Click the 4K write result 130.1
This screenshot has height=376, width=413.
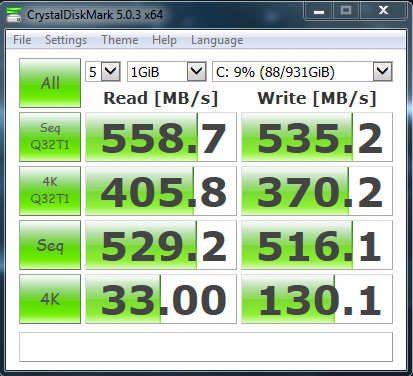tap(317, 299)
